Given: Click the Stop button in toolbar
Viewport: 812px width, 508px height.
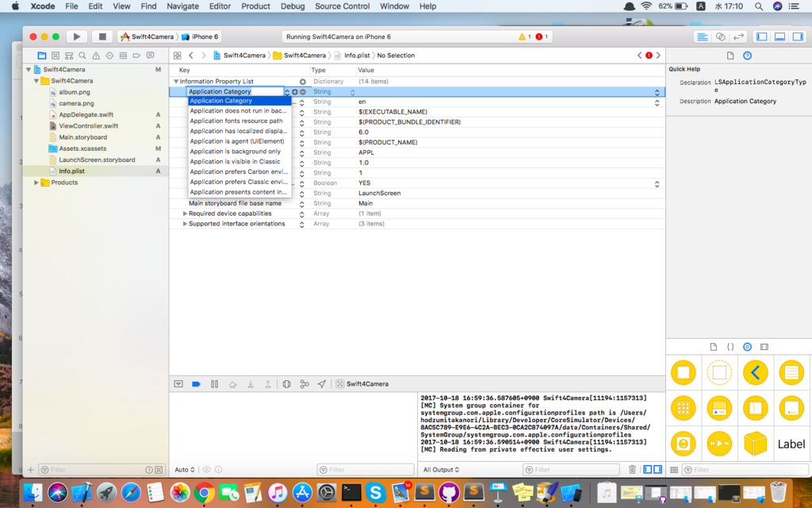Looking at the screenshot, I should pos(102,37).
